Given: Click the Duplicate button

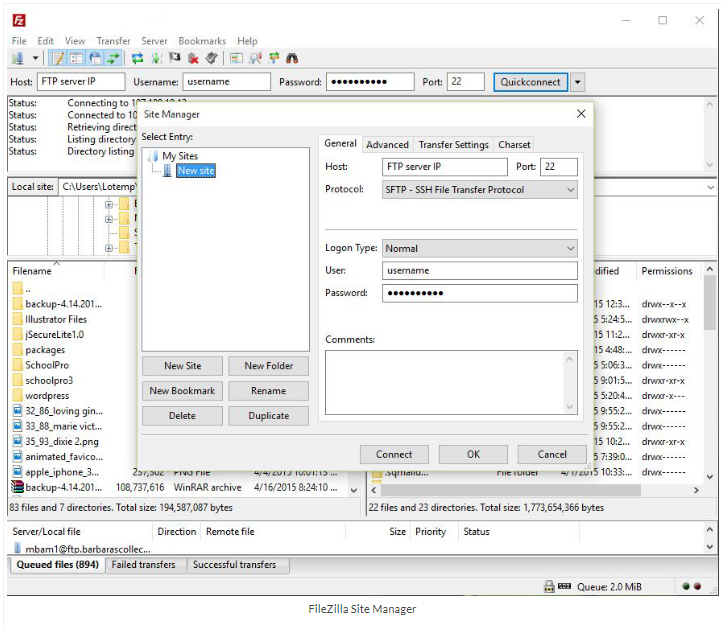Looking at the screenshot, I should coord(268,416).
